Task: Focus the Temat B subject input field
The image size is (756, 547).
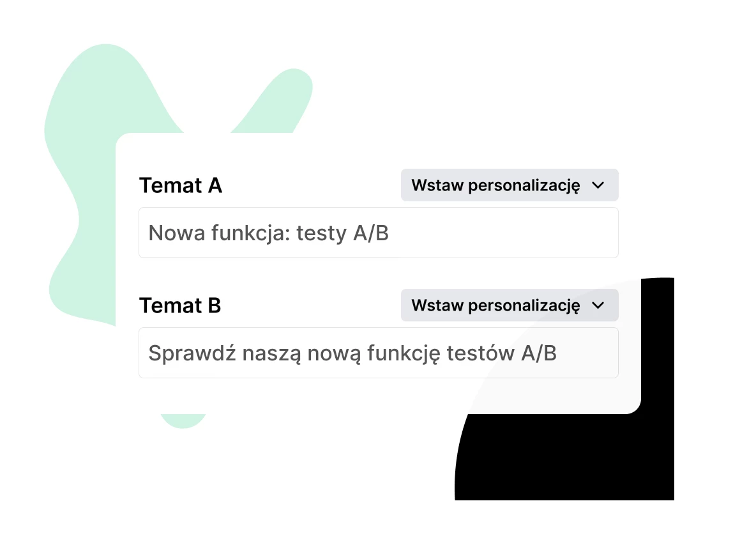Action: [378, 353]
